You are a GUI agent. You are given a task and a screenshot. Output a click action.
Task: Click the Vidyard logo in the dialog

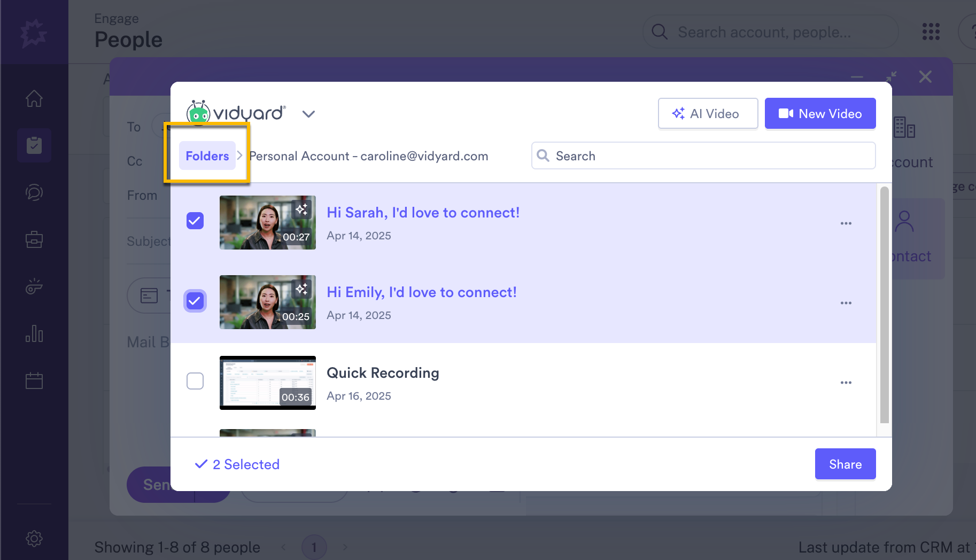point(236,113)
